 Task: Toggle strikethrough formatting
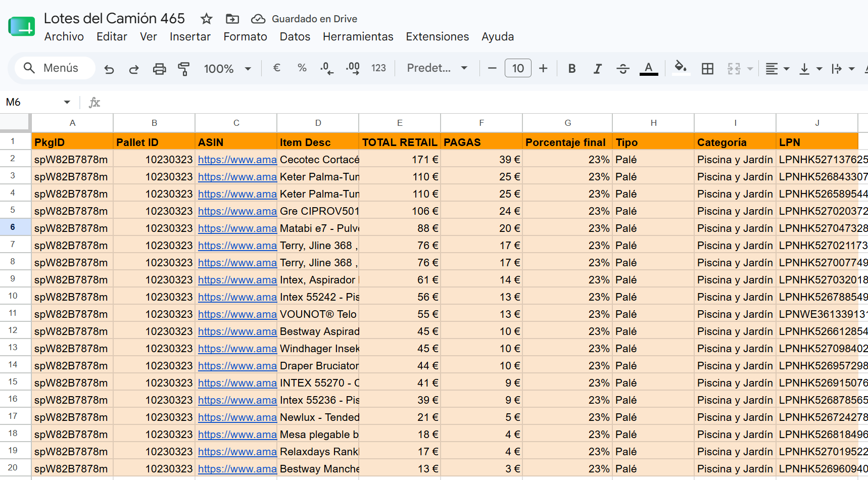[623, 69]
